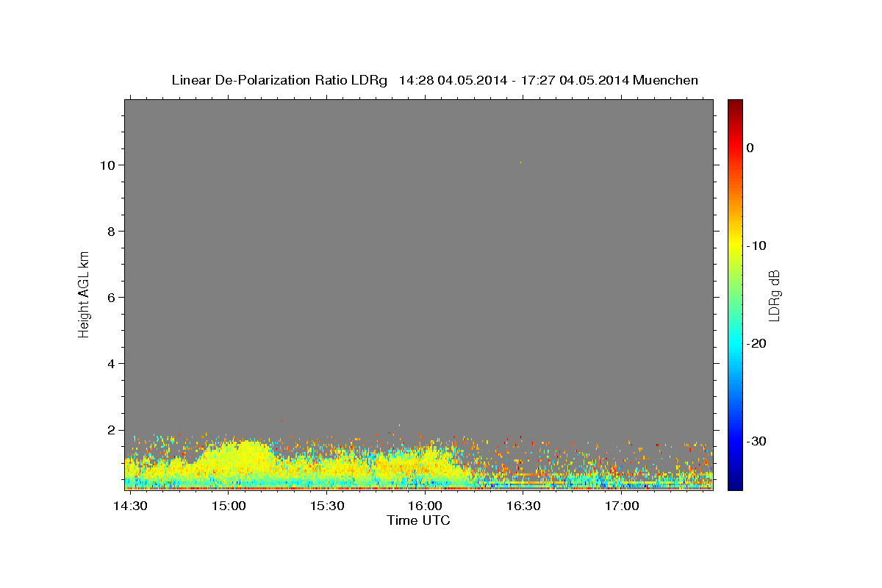The height and width of the screenshot is (588, 882).
Task: Select the 16:00 time tick label
Action: tap(425, 506)
